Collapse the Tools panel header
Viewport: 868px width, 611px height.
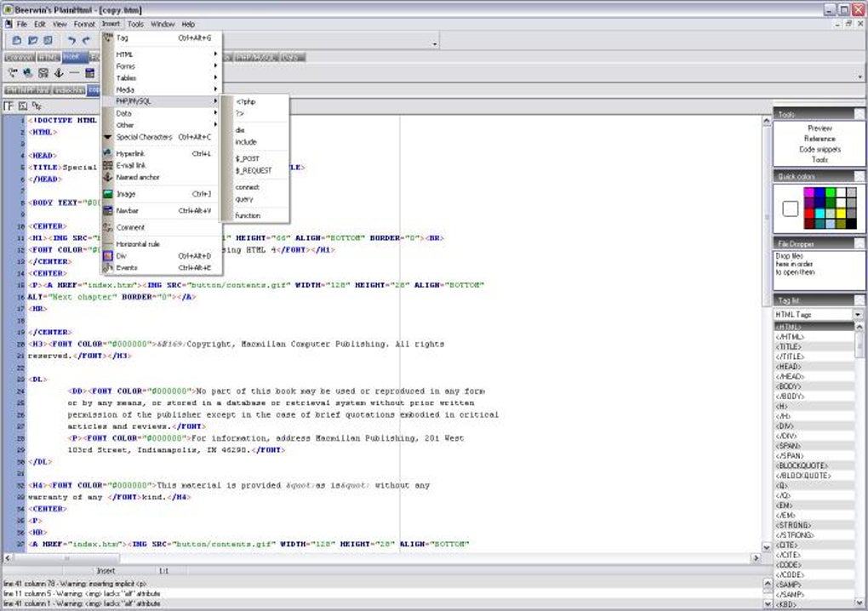click(859, 114)
